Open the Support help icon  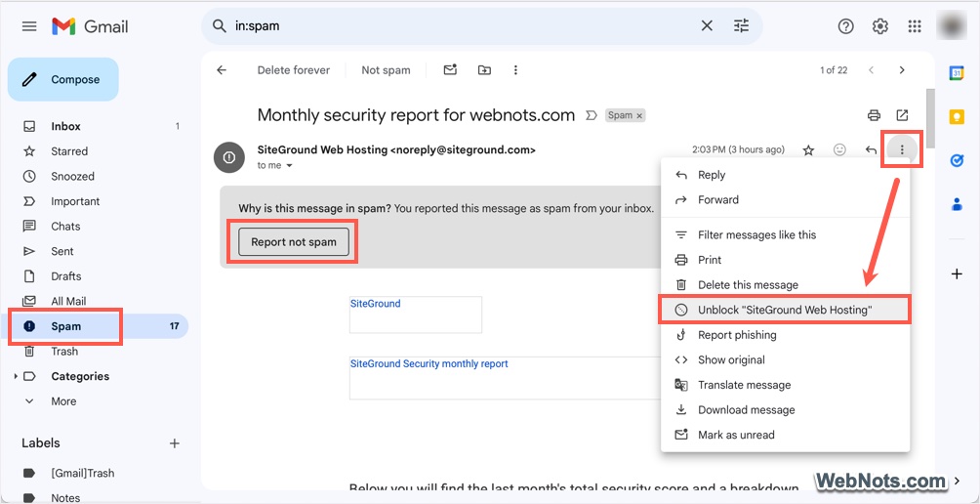pos(845,26)
